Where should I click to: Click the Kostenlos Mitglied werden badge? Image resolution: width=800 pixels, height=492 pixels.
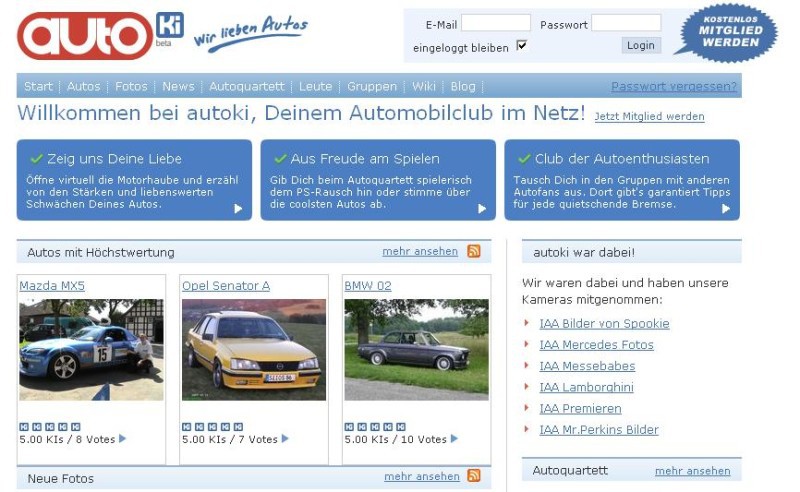coord(725,32)
